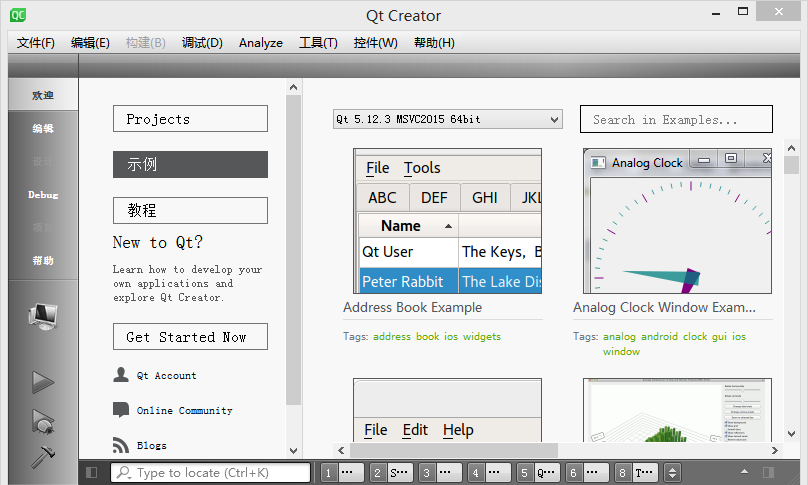Click left panel scrollbar up arrow
Image resolution: width=808 pixels, height=485 pixels.
click(293, 88)
